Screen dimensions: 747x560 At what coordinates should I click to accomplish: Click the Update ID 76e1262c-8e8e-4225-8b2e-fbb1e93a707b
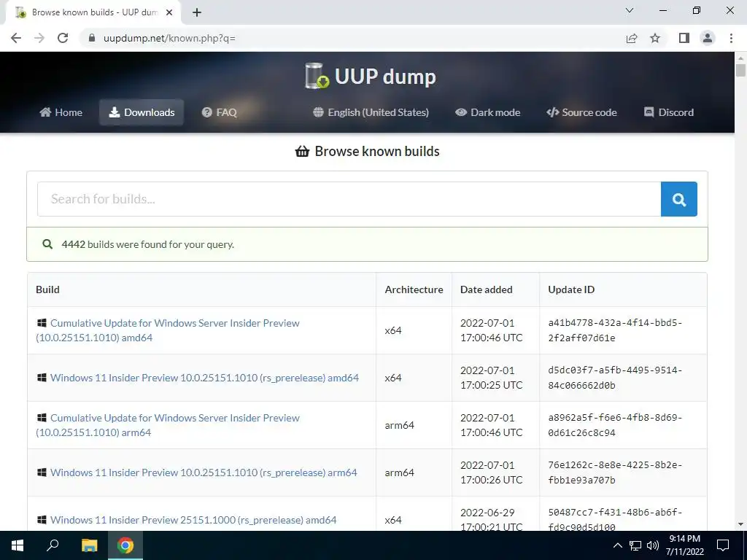tap(615, 472)
